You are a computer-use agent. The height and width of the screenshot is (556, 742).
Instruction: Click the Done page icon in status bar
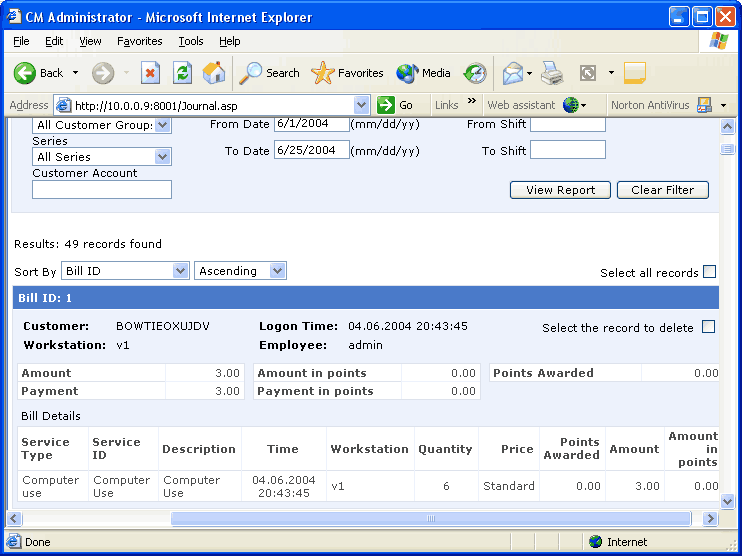(13, 541)
